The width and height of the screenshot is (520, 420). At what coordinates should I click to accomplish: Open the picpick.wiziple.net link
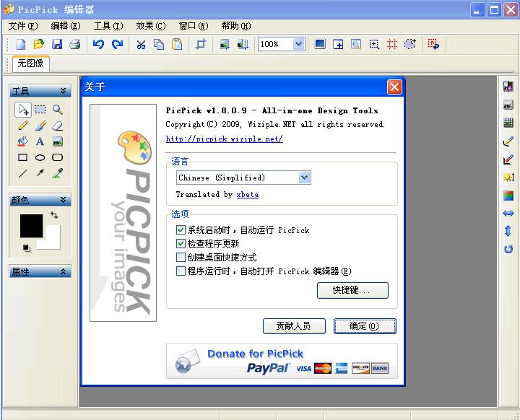pyautogui.click(x=224, y=139)
